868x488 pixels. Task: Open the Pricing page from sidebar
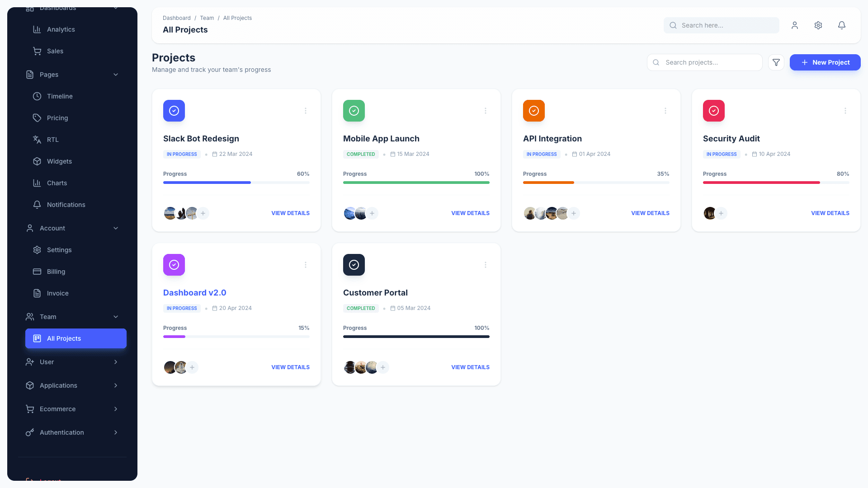click(x=57, y=117)
